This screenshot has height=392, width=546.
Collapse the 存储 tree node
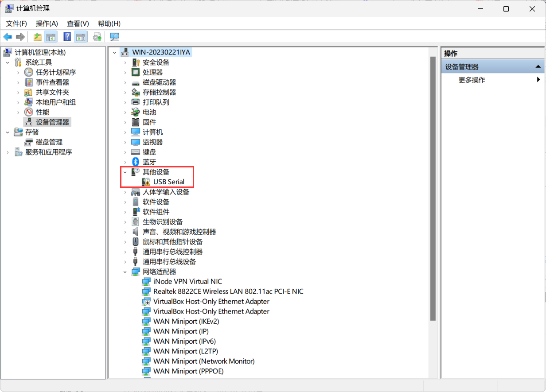pyautogui.click(x=8, y=132)
